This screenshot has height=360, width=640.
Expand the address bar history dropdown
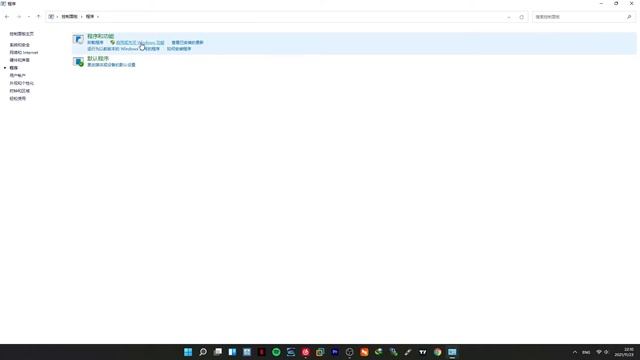coord(509,17)
